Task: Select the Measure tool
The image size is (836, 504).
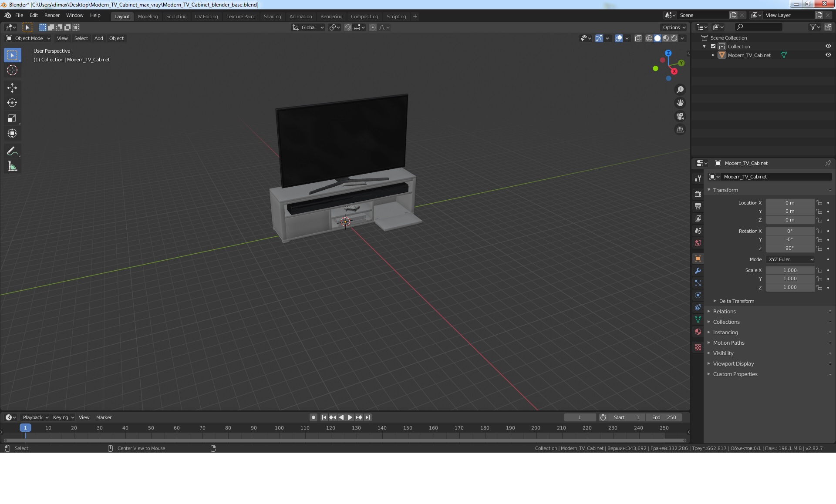Action: click(x=12, y=166)
